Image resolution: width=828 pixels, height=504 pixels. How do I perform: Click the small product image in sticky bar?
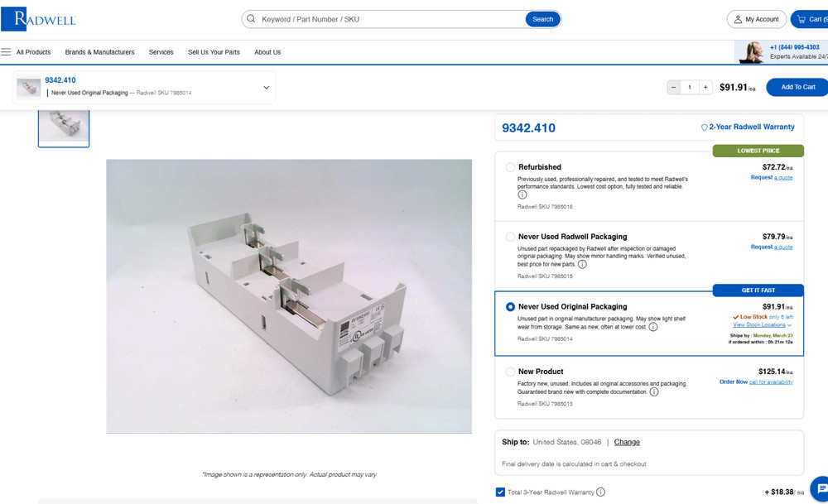pyautogui.click(x=29, y=87)
